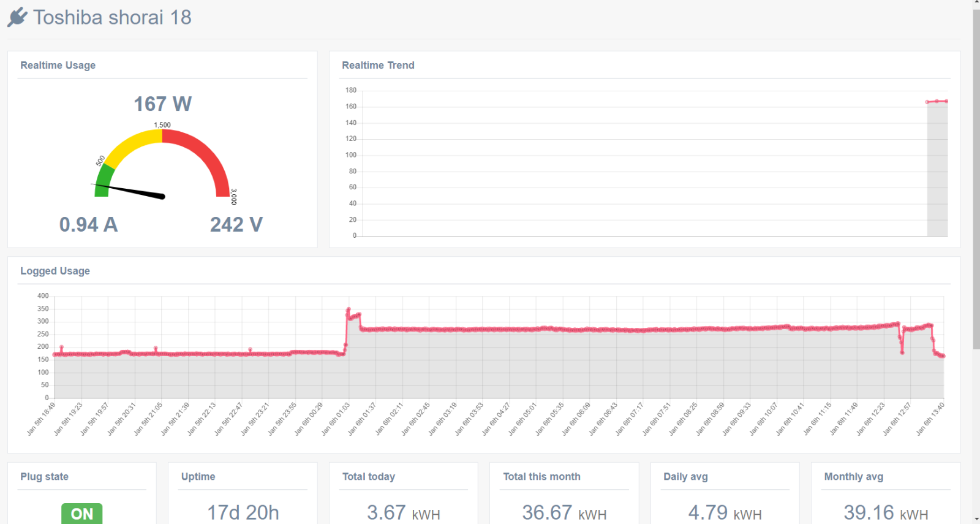Click the peak point of the Logged Usage spike
Screen dimensions: 980x524
349,309
